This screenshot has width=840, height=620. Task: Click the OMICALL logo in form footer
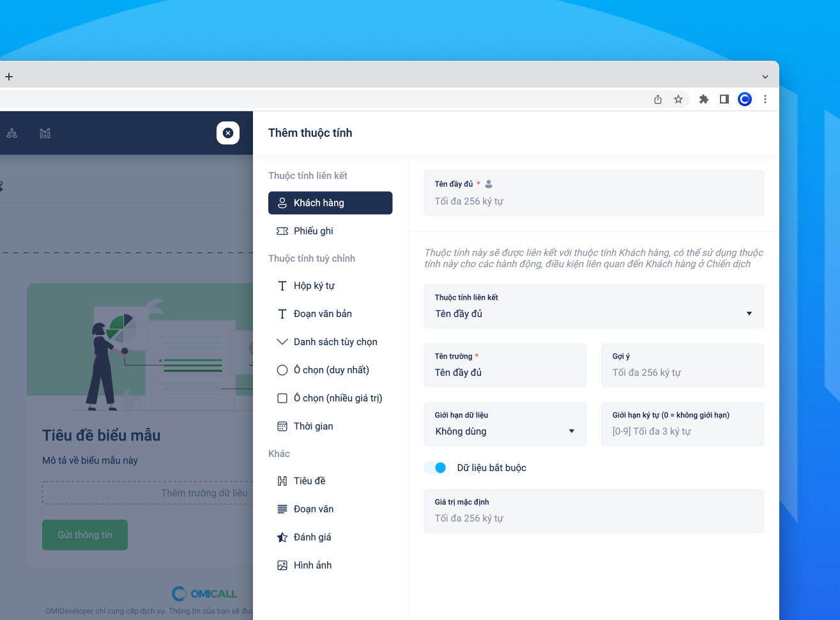pyautogui.click(x=204, y=594)
